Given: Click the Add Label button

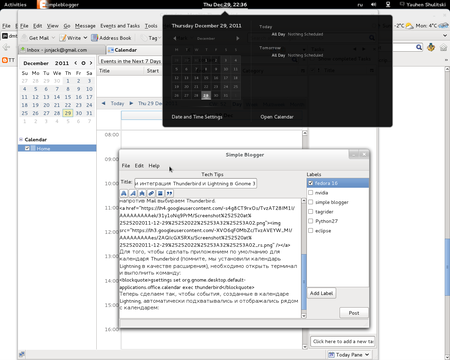Looking at the screenshot, I should 321,293.
